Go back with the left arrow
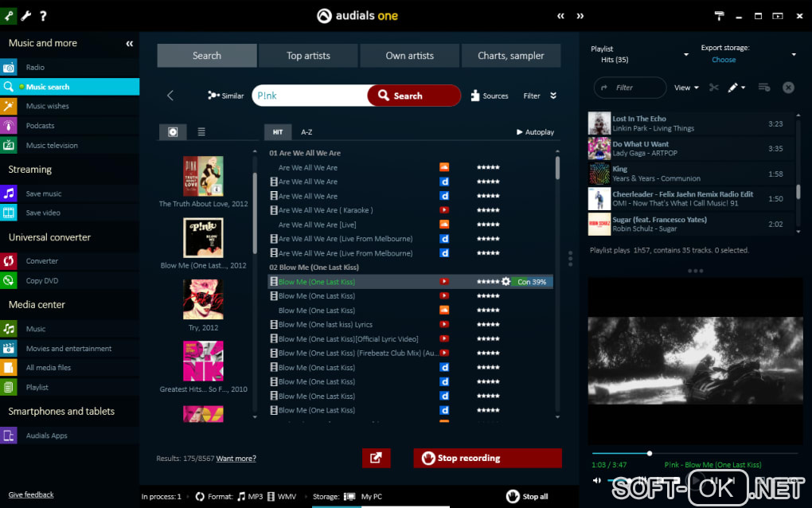812x508 pixels. pos(170,96)
